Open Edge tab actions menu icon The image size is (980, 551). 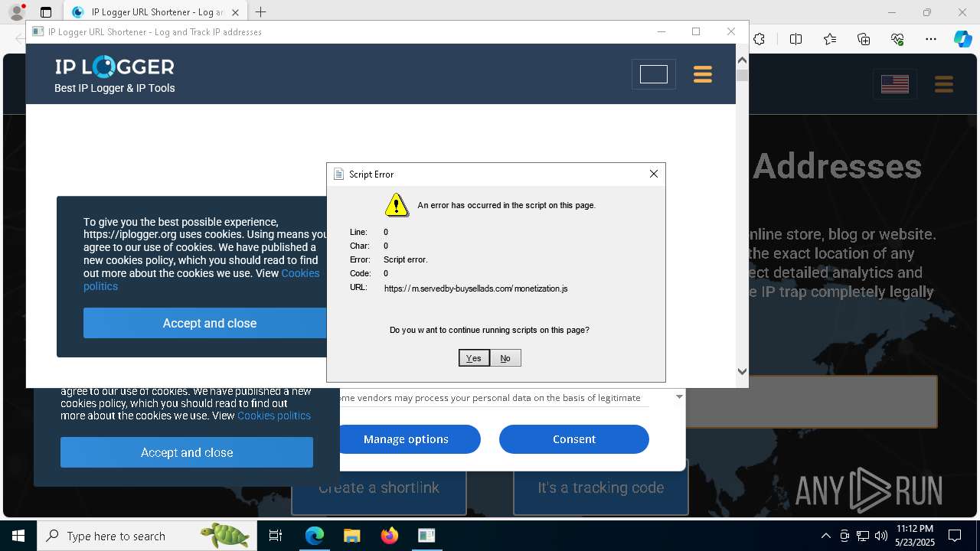pos(45,12)
